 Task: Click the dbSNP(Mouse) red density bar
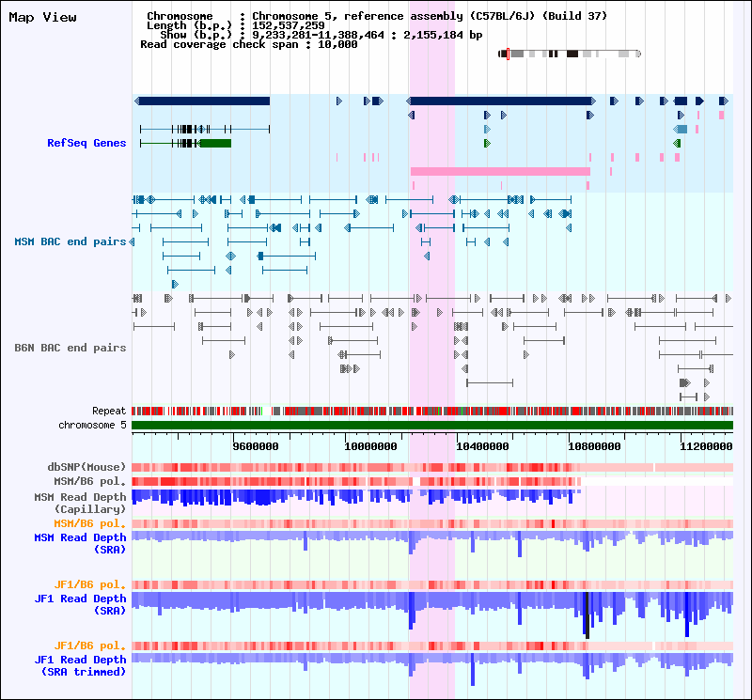point(432,468)
